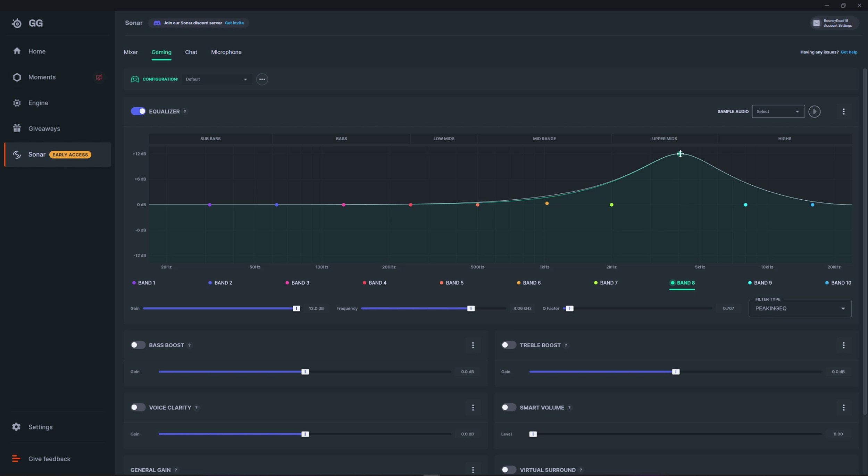The image size is (868, 476).
Task: Click the Voice Clarity help question mark
Action: click(196, 408)
